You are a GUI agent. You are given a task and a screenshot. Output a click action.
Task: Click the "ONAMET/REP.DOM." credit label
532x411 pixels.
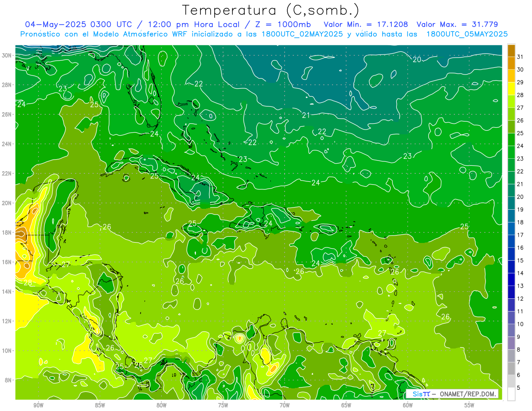(467, 394)
